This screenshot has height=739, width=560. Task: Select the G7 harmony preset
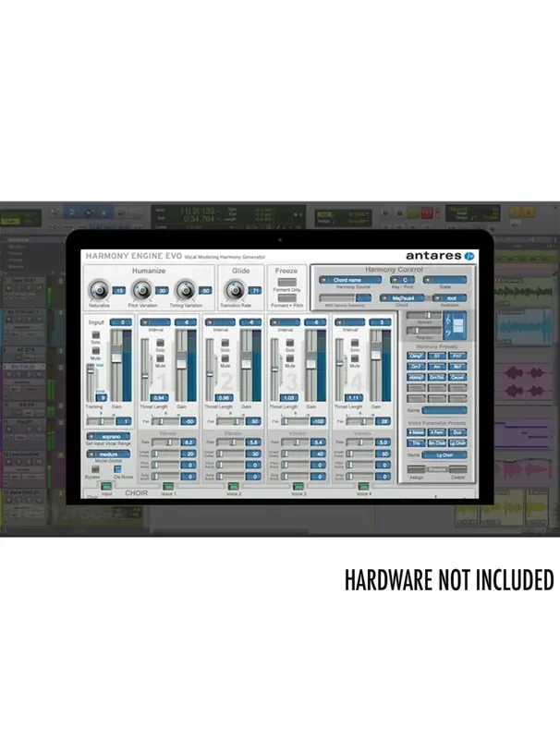[436, 356]
